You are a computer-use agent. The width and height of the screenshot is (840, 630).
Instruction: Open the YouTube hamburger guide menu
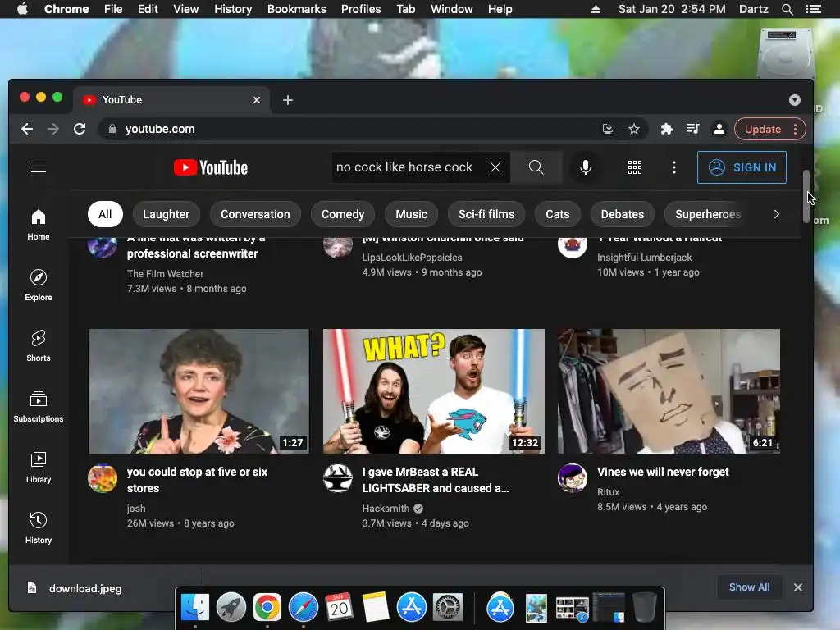click(39, 167)
